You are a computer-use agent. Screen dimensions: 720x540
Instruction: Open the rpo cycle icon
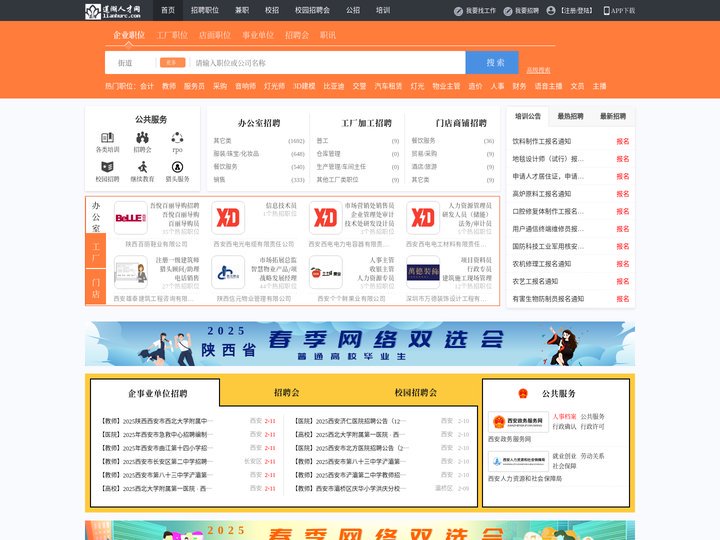pos(177,137)
